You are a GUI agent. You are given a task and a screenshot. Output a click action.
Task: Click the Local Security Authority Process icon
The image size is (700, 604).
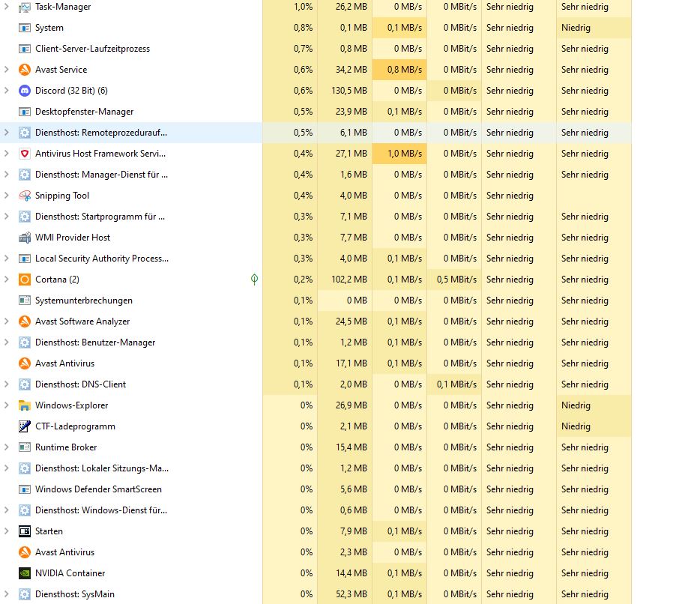(25, 259)
